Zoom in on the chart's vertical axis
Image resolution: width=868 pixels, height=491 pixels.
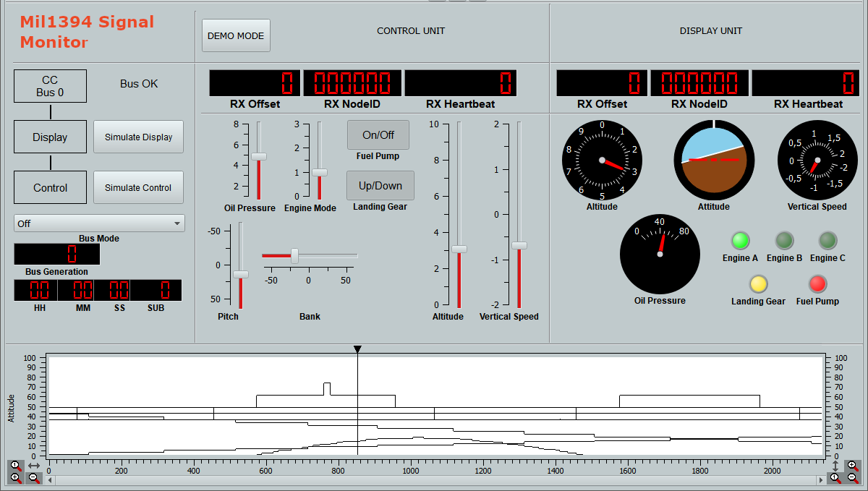[853, 466]
